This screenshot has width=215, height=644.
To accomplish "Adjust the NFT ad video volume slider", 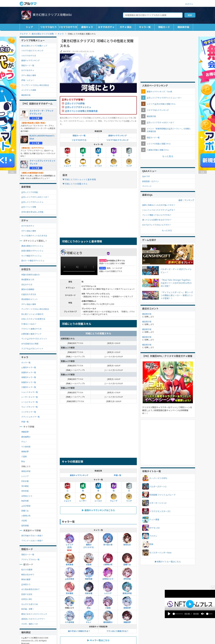I will click(209, 614).
